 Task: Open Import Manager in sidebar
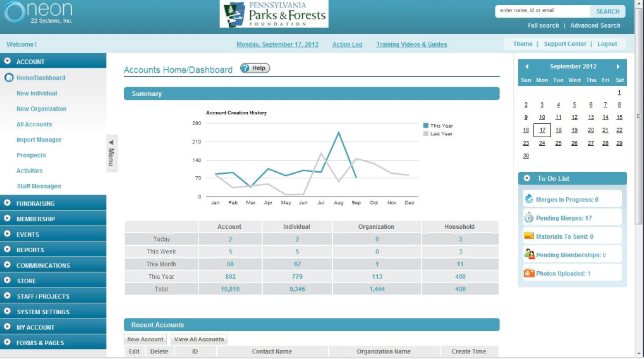[x=39, y=140]
